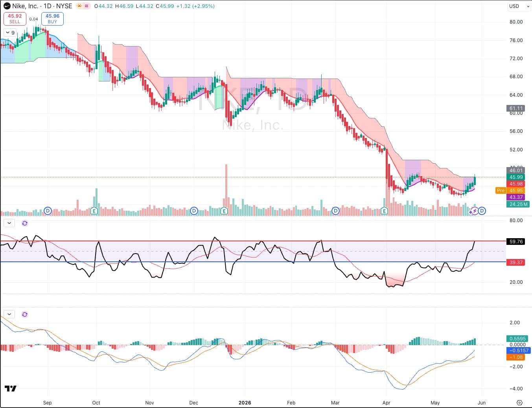
Task: Click the 24.25 M volume label
Action: click(x=519, y=204)
